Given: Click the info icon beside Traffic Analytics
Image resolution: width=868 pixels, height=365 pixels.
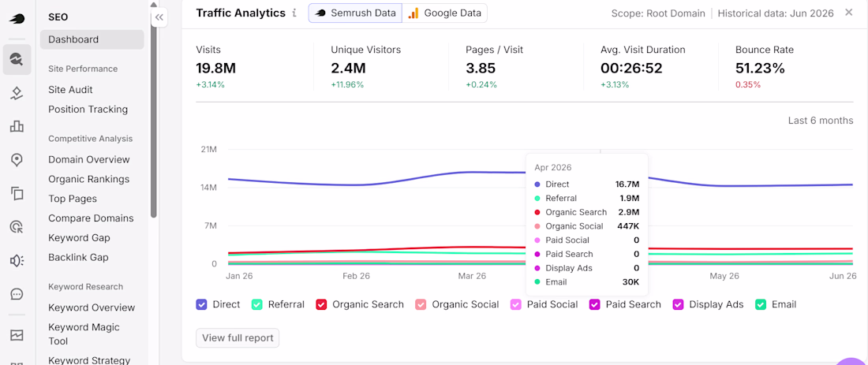Looking at the screenshot, I should click(x=294, y=13).
